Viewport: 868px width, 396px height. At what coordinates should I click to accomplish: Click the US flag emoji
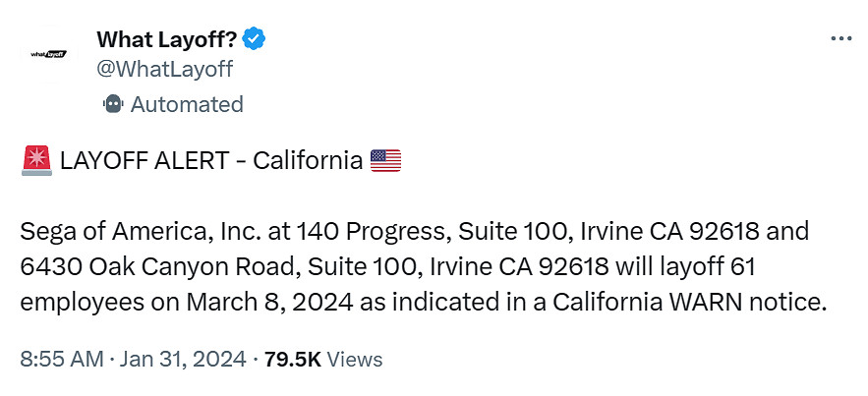click(386, 159)
